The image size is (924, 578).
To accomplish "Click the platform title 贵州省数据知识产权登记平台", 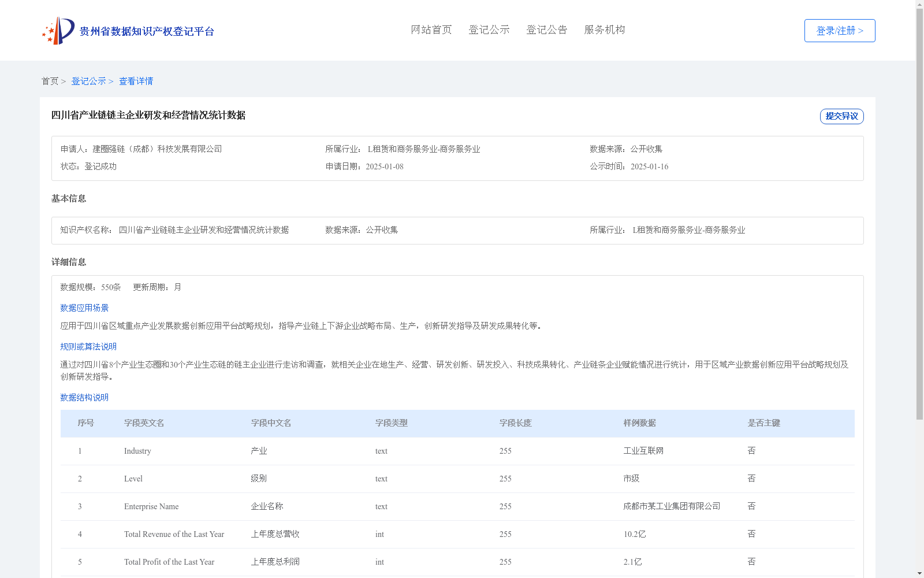I will point(147,31).
